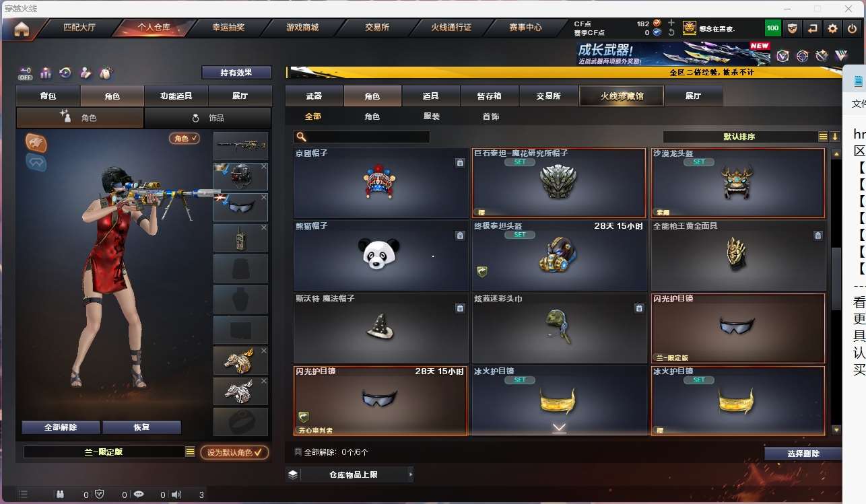This screenshot has width=866, height=504.
Task: Click the 设为默认角色 button
Action: (x=234, y=452)
